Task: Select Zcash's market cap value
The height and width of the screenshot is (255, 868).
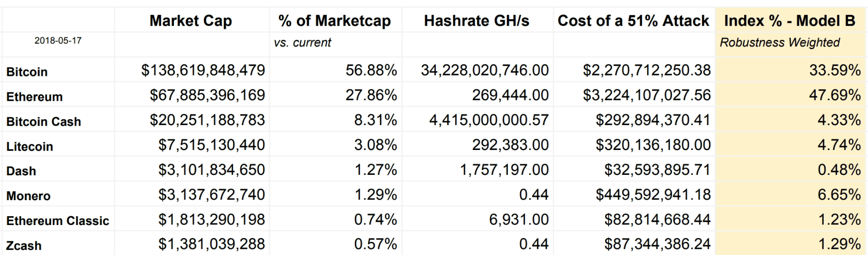Action: coord(211,244)
